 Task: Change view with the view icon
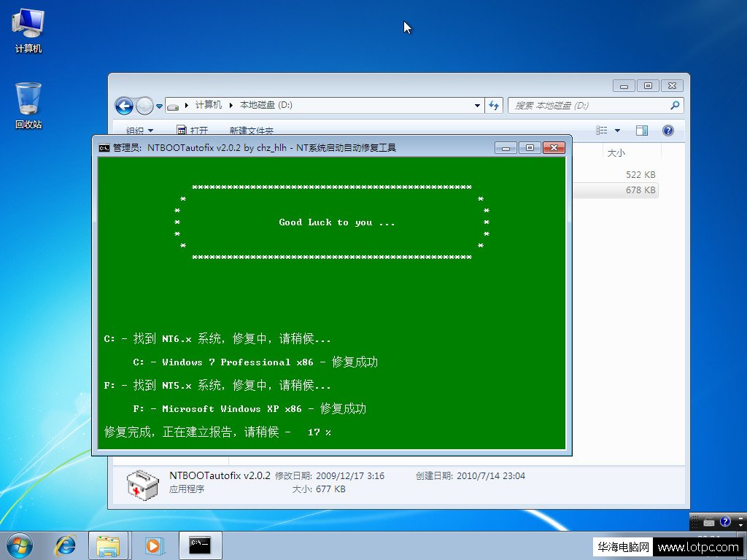[x=602, y=130]
